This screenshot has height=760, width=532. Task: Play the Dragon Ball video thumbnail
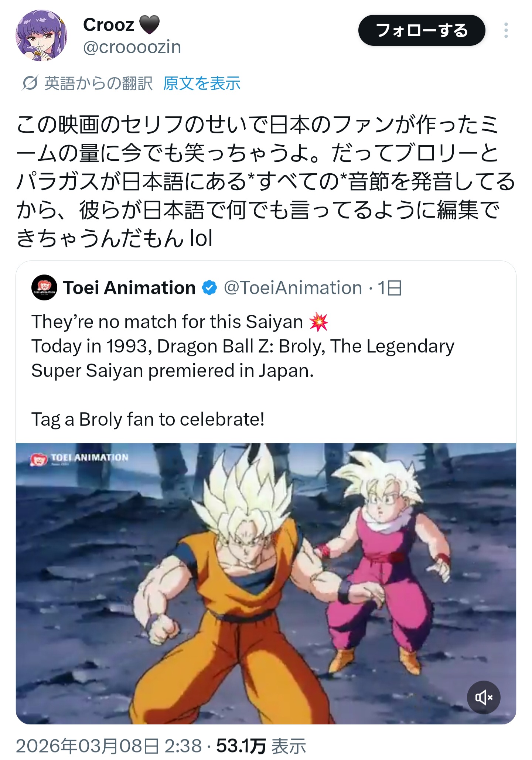coord(266,584)
